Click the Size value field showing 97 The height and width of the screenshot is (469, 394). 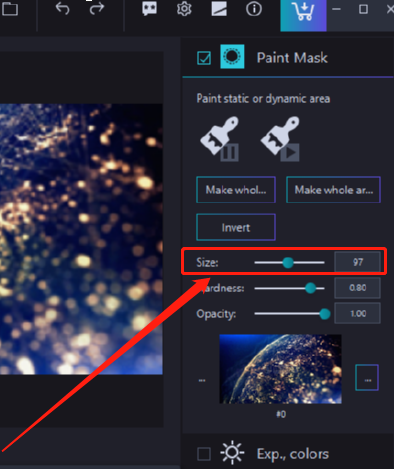pos(357,262)
